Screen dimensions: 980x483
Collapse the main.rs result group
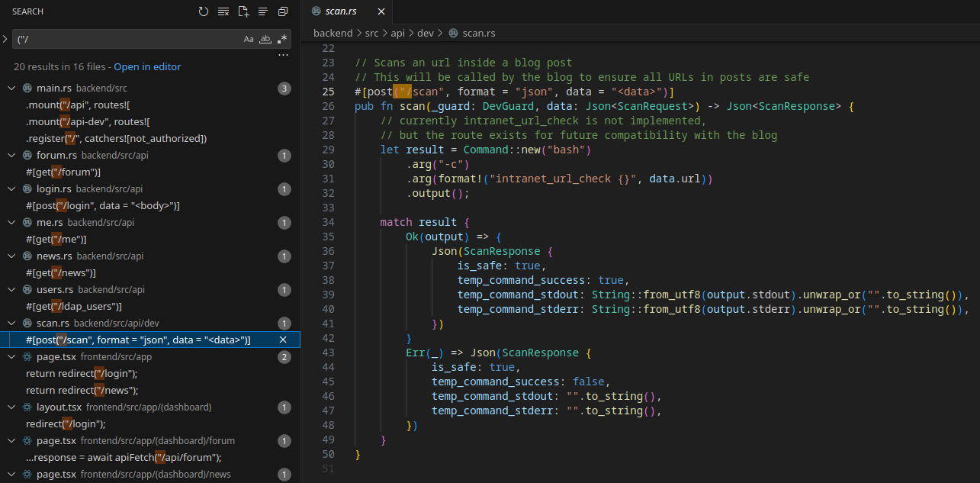(x=11, y=89)
